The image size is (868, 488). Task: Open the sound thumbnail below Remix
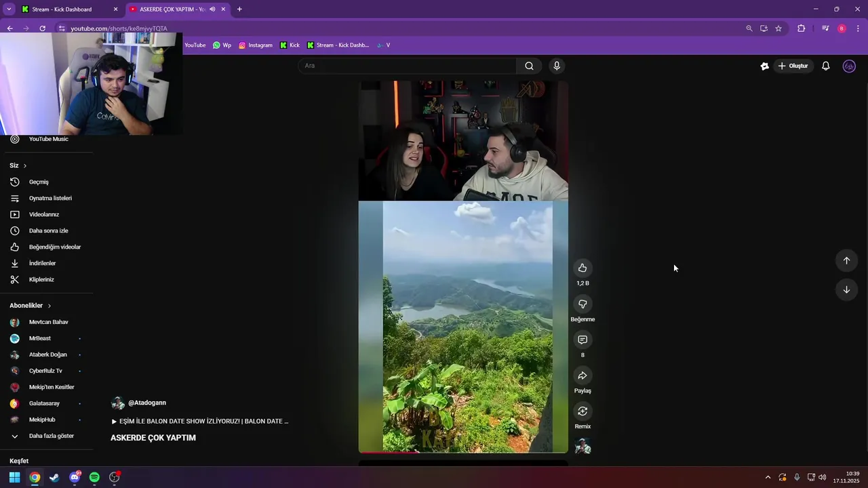[x=583, y=446]
